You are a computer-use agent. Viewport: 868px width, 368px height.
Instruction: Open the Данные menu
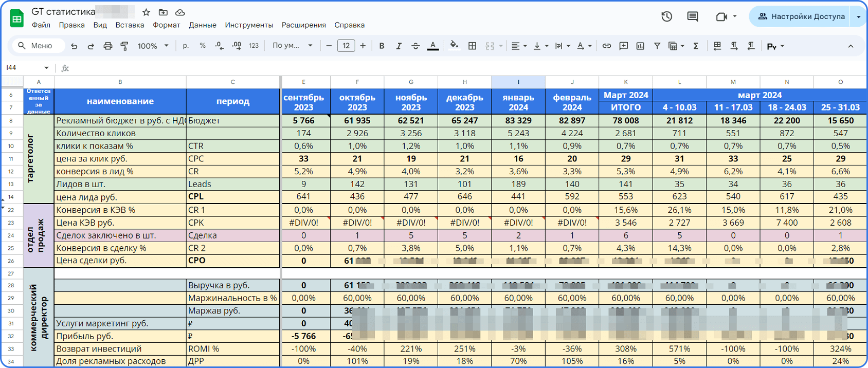click(x=203, y=25)
